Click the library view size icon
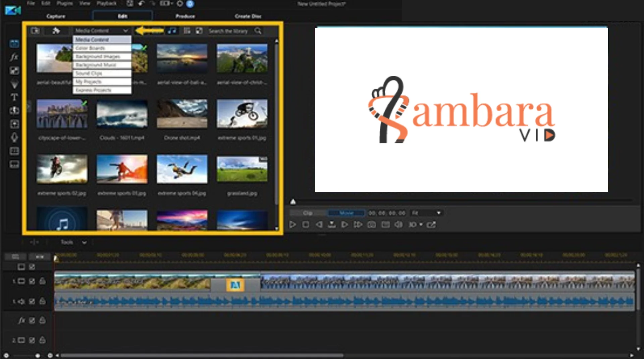 coord(199,31)
